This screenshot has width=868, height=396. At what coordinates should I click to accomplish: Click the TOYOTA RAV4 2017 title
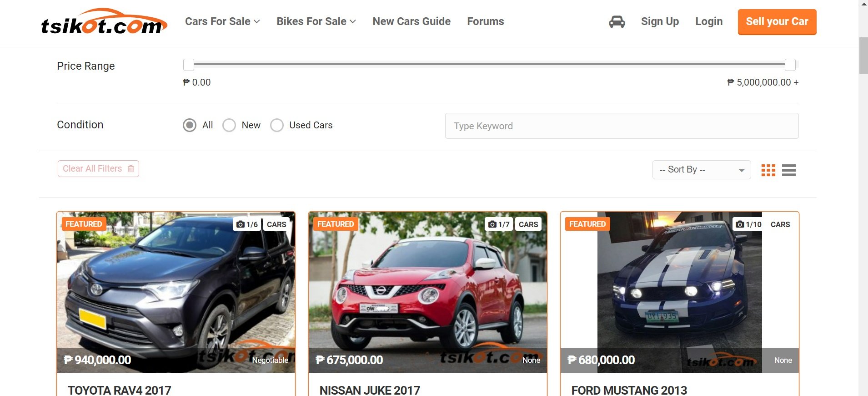[x=120, y=390]
